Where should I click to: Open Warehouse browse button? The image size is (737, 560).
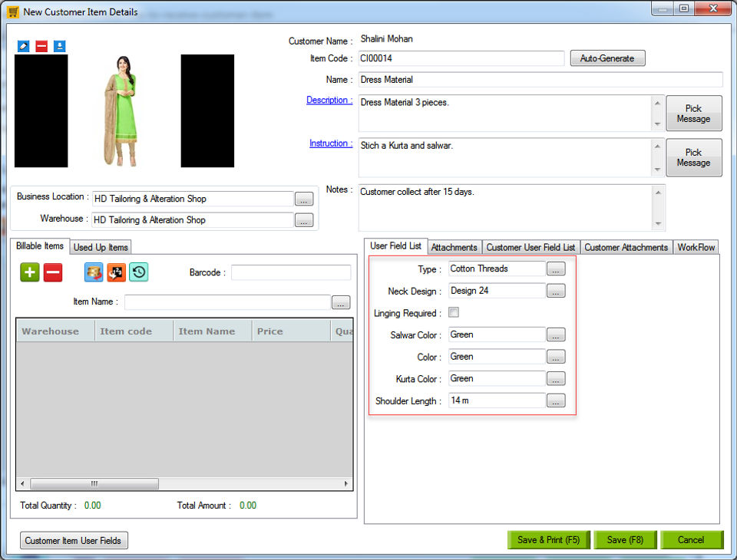304,220
